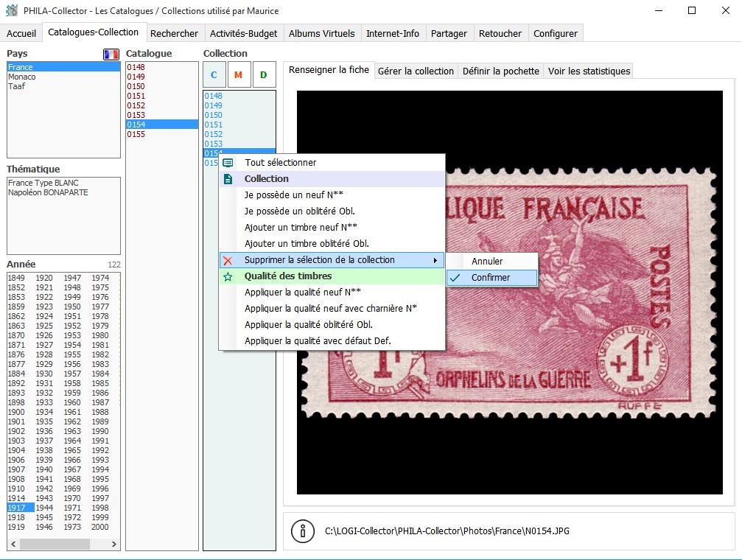This screenshot has width=742, height=560.
Task: Click the French flag icon next to Pays
Action: point(111,54)
